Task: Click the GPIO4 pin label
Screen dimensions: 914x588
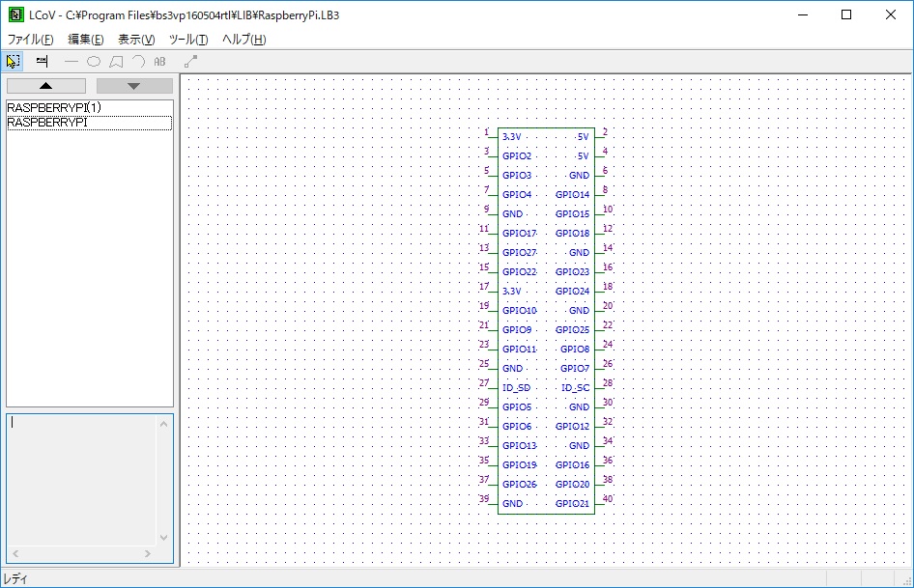Action: (x=517, y=195)
